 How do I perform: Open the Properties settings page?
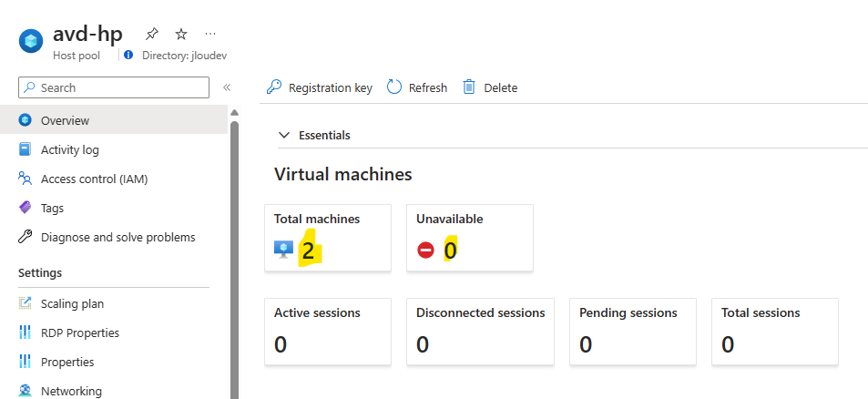tap(114, 362)
